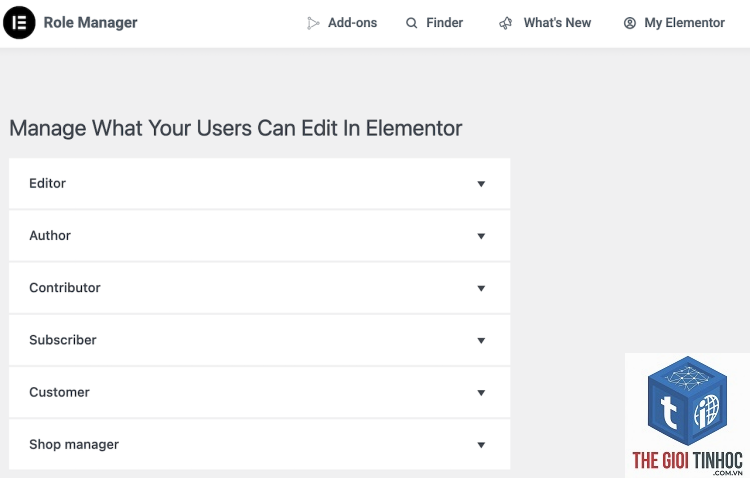Click the Manage What Your Users heading
The height and width of the screenshot is (478, 750).
pyautogui.click(x=236, y=128)
